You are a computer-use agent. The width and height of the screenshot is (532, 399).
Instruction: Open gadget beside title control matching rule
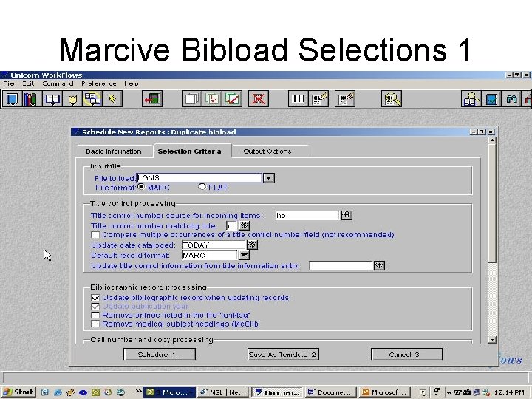pyautogui.click(x=245, y=225)
